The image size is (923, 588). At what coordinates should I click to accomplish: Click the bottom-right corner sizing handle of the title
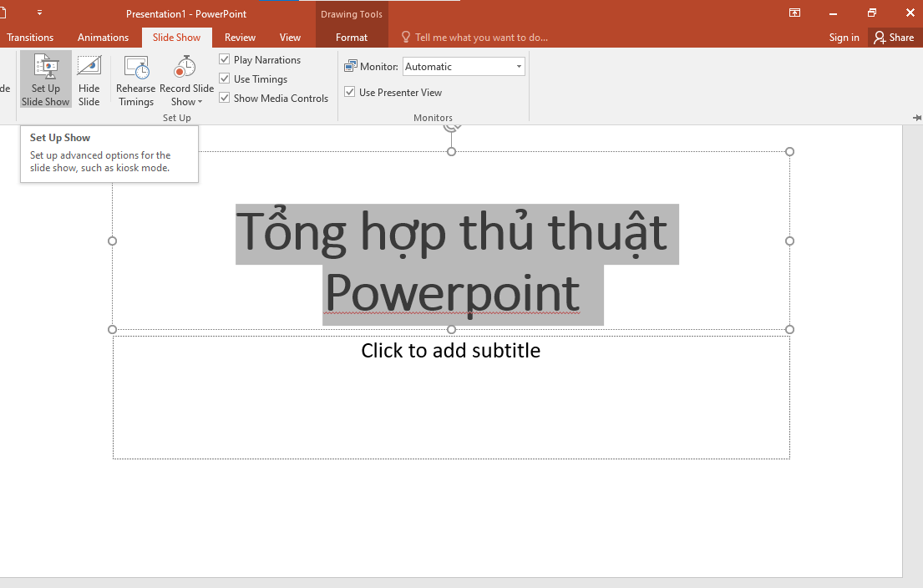pyautogui.click(x=790, y=330)
